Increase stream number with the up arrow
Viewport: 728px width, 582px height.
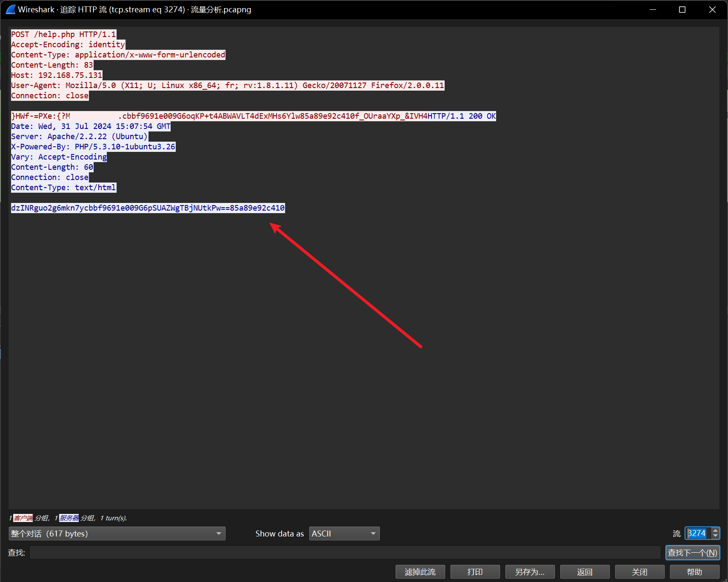click(x=715, y=531)
